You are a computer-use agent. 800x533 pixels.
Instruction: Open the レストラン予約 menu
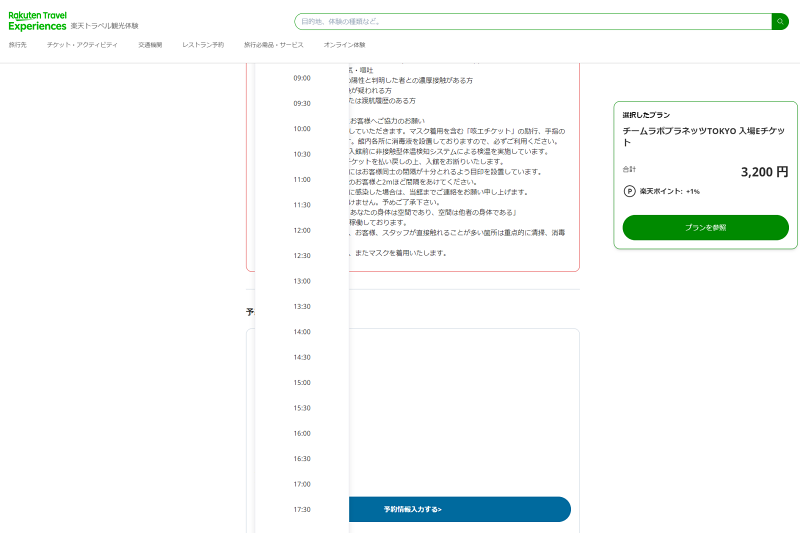pos(203,45)
